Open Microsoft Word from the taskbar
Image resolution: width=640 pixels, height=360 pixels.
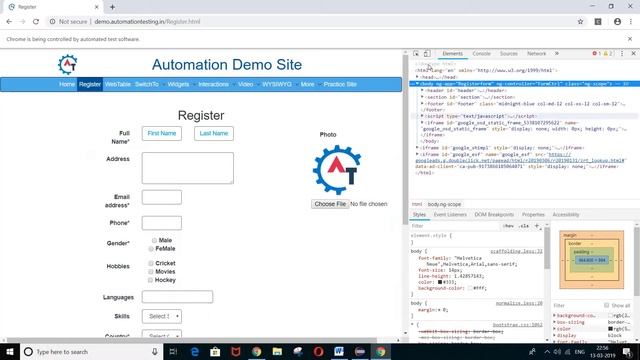pyautogui.click(x=339, y=351)
